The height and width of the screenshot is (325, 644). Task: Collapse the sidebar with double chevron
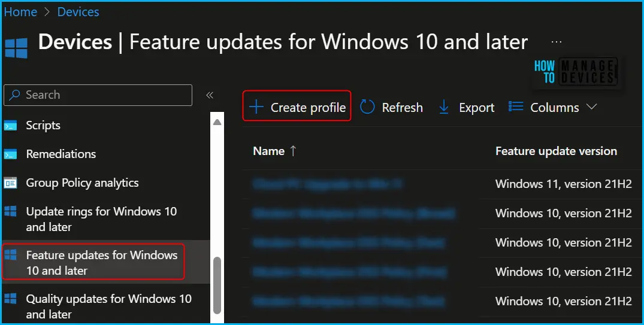click(x=210, y=95)
